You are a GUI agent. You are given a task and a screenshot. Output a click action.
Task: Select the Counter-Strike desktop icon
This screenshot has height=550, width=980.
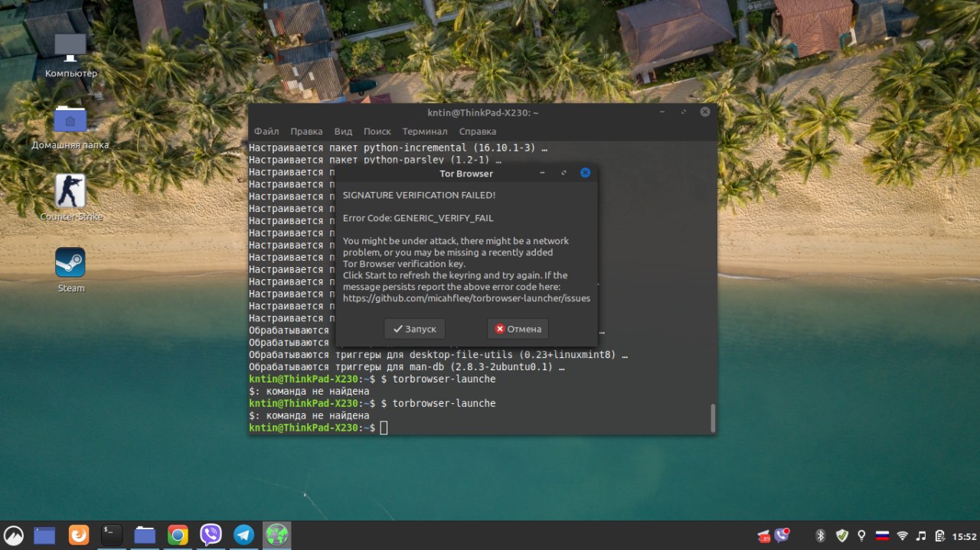pyautogui.click(x=70, y=198)
